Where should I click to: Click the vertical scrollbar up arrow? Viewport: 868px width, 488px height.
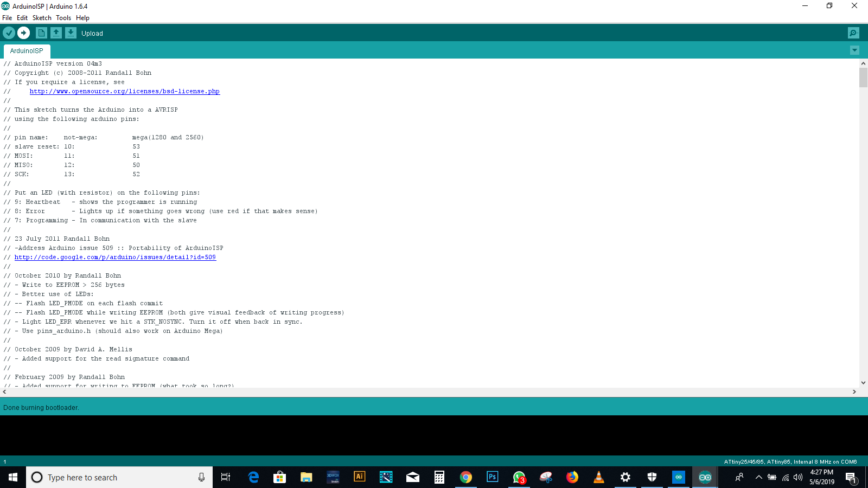click(863, 63)
